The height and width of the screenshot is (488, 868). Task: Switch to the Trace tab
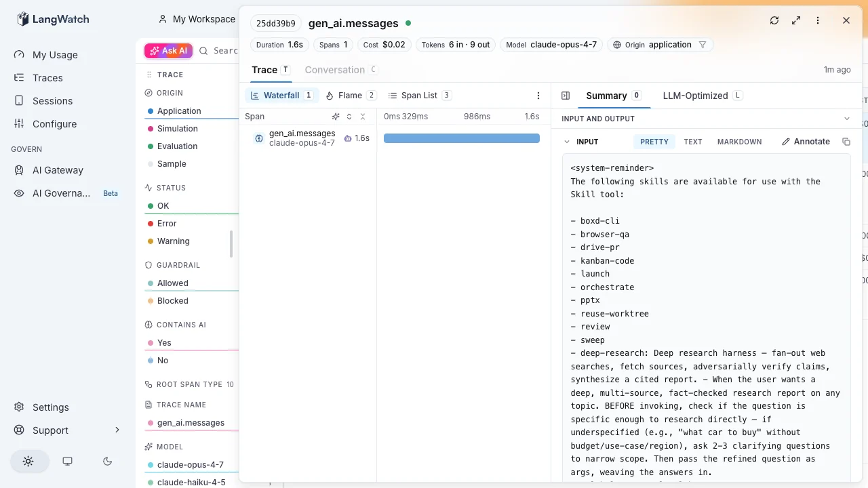point(270,70)
